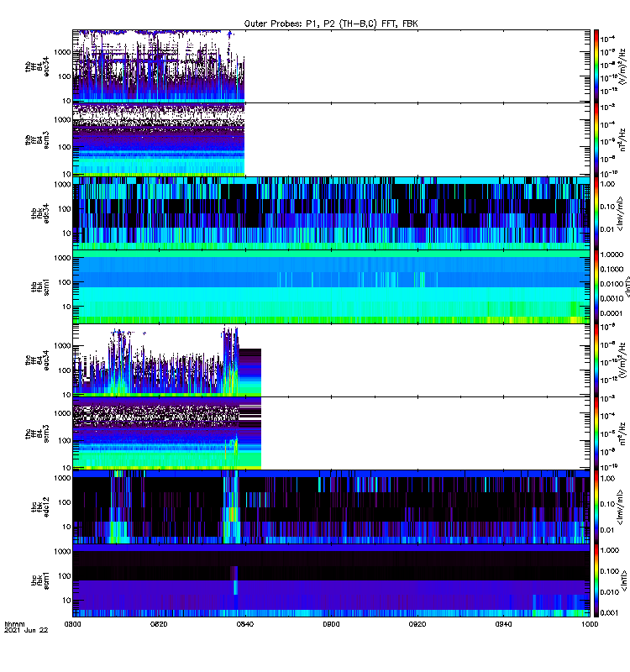Click the thc fbk scm1 filter bank plot
630x672 pixels.
[331, 580]
